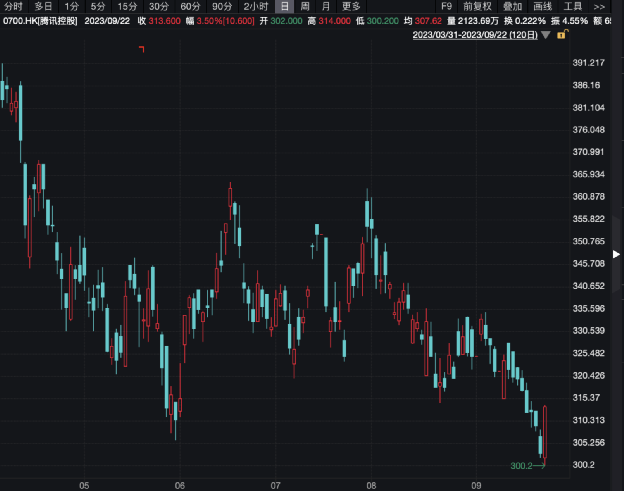This screenshot has width=624, height=491.
Task: Switch chart to 90分 interval
Action: click(222, 6)
